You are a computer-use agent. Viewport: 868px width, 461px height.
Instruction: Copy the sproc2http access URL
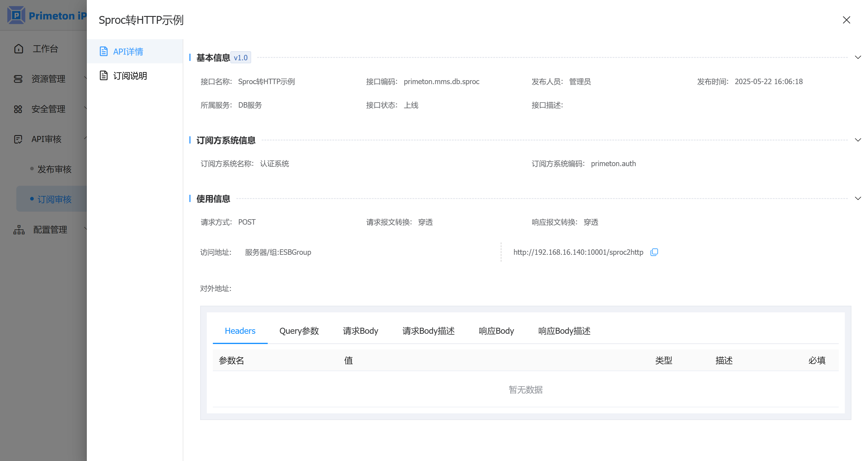pos(654,252)
